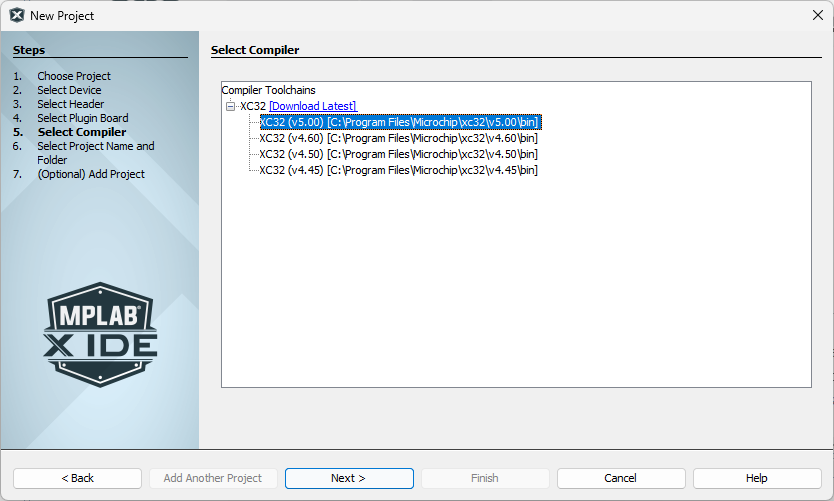Screen dimensions: 834x501
Task: Click the Next > button
Action: coord(349,478)
